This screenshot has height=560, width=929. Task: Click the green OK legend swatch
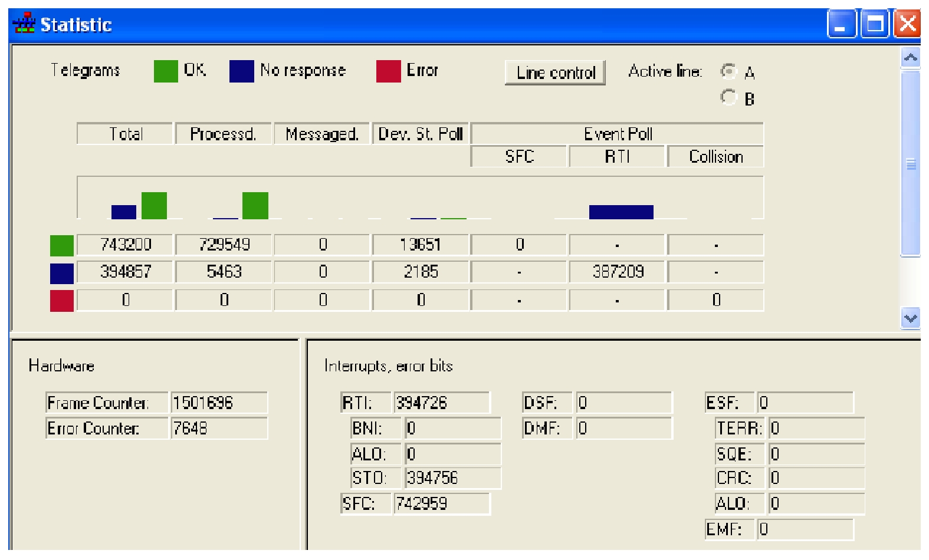pos(166,71)
